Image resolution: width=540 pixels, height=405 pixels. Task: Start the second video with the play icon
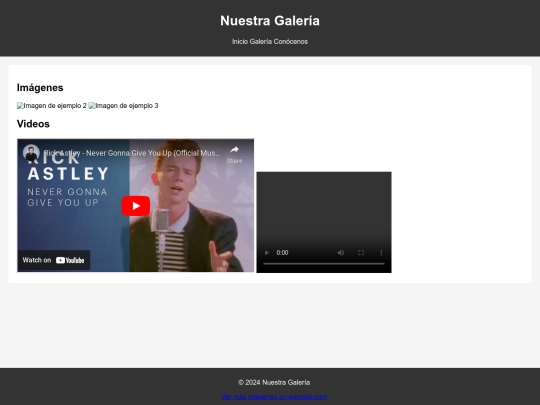pos(267,253)
